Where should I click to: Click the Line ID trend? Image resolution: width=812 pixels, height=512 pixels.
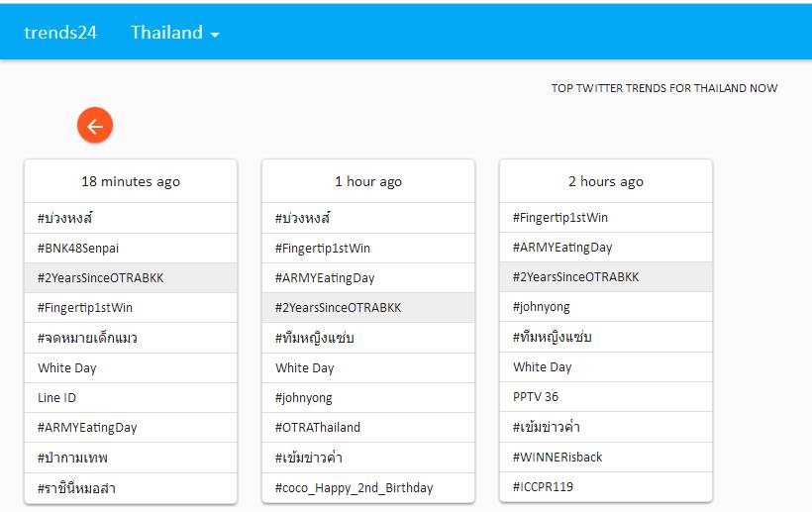point(57,397)
